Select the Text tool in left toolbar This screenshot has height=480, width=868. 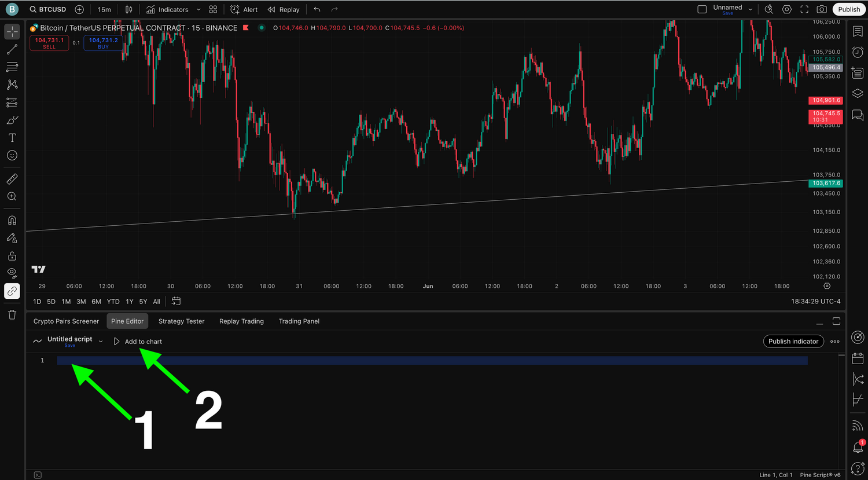12,138
